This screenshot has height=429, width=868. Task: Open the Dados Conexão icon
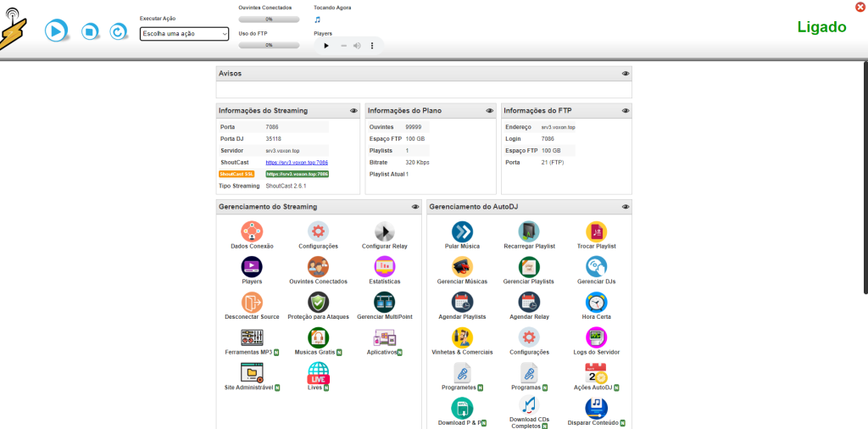[x=252, y=231]
